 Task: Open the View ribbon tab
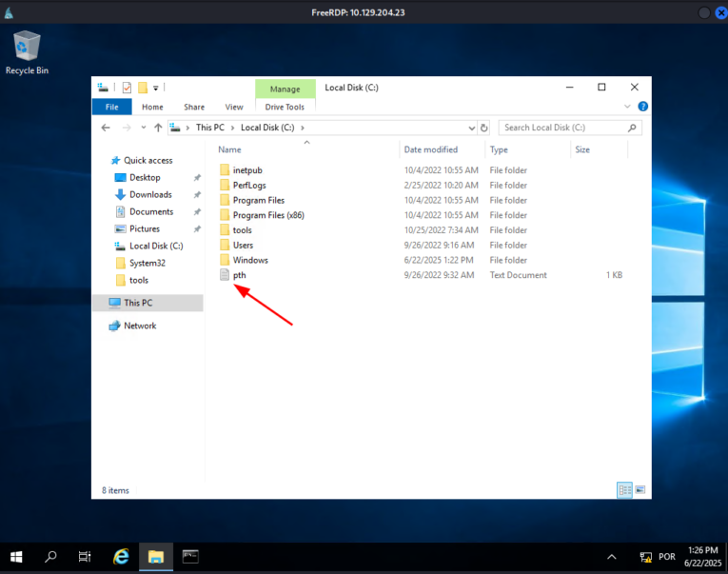click(x=234, y=107)
